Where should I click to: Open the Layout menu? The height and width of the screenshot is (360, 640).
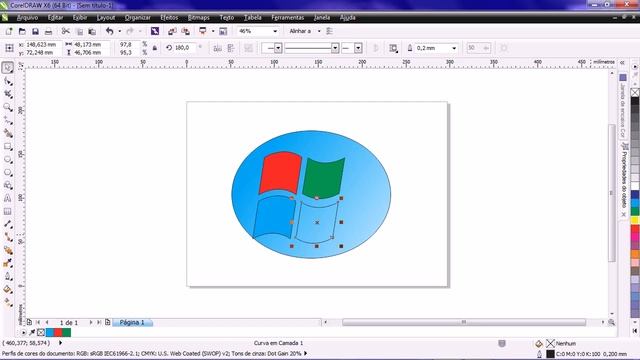tap(106, 18)
